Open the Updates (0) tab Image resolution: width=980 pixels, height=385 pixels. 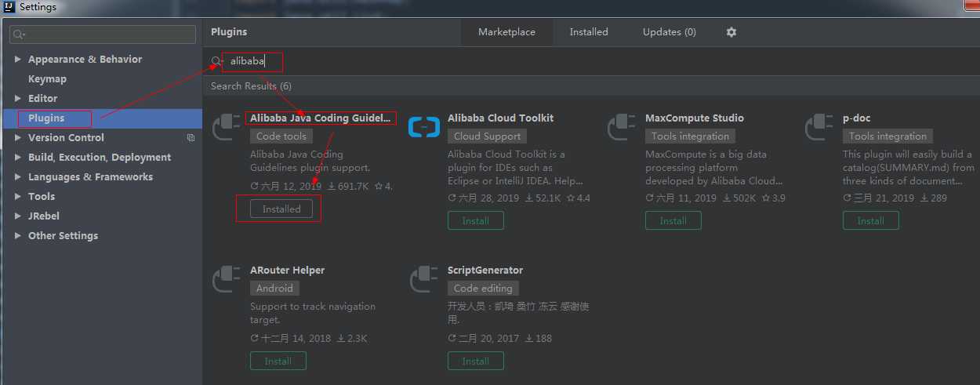(670, 32)
